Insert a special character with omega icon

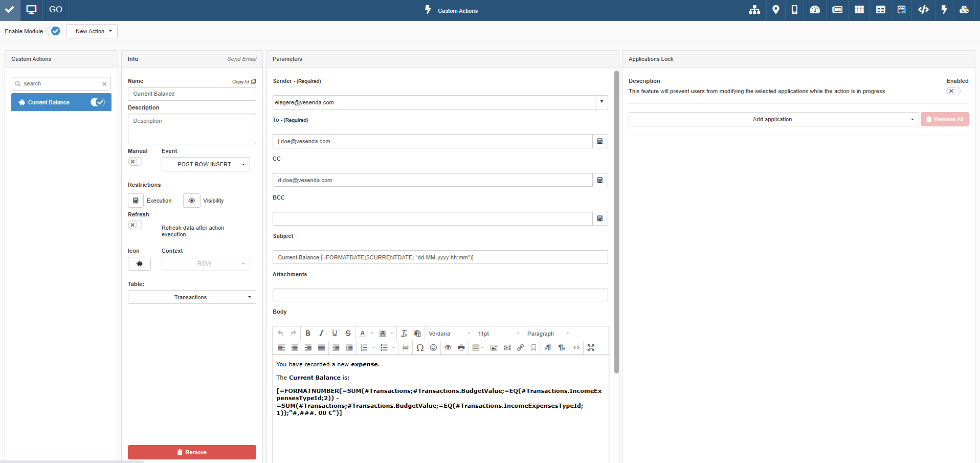(420, 348)
